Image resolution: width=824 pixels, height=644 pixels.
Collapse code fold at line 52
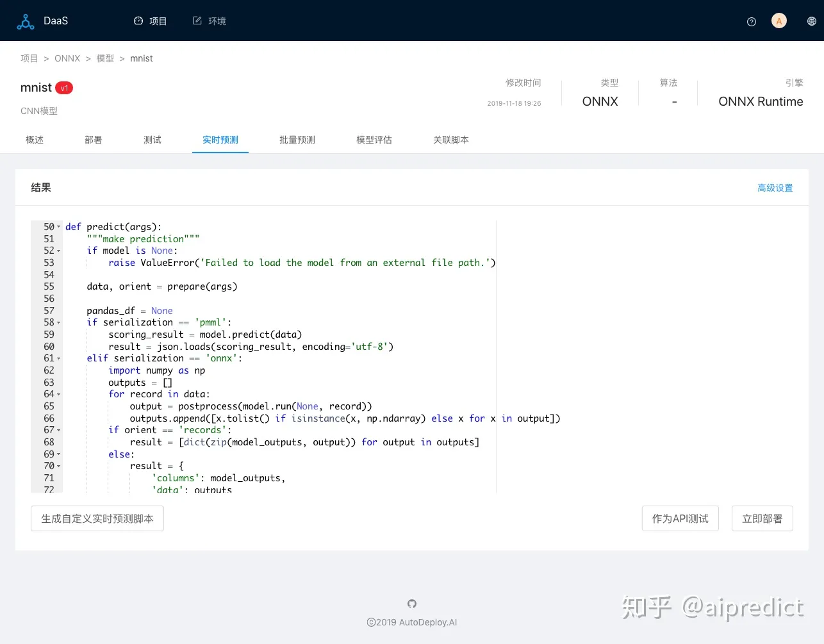[x=59, y=251]
